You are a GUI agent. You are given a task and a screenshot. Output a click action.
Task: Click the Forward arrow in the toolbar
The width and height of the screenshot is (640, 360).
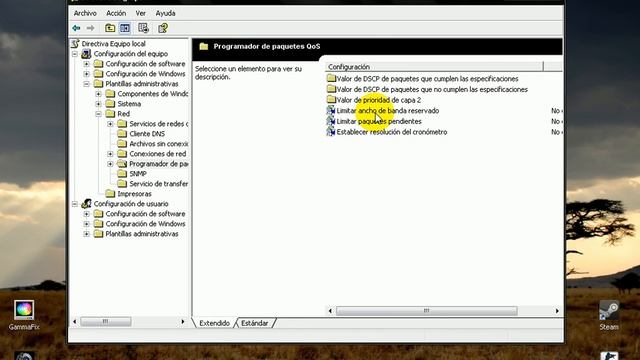(90, 28)
